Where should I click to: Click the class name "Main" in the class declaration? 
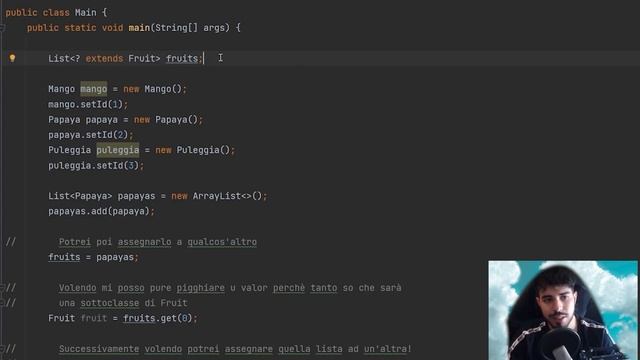[85, 13]
